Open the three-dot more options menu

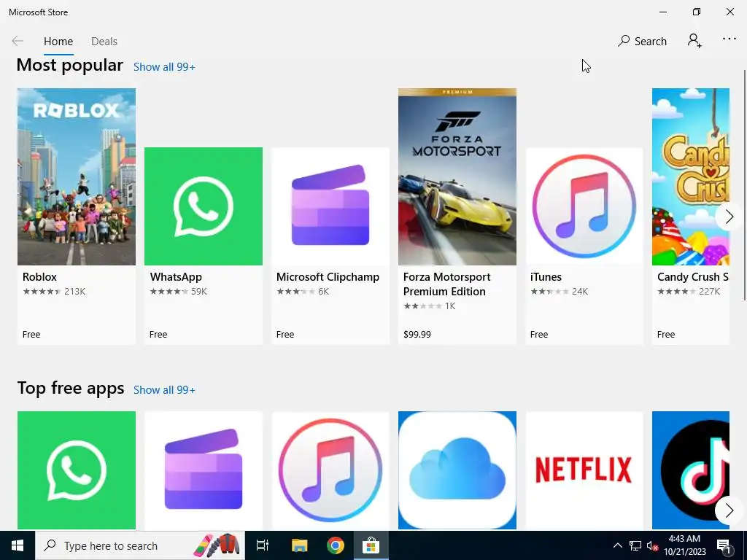[x=729, y=39]
